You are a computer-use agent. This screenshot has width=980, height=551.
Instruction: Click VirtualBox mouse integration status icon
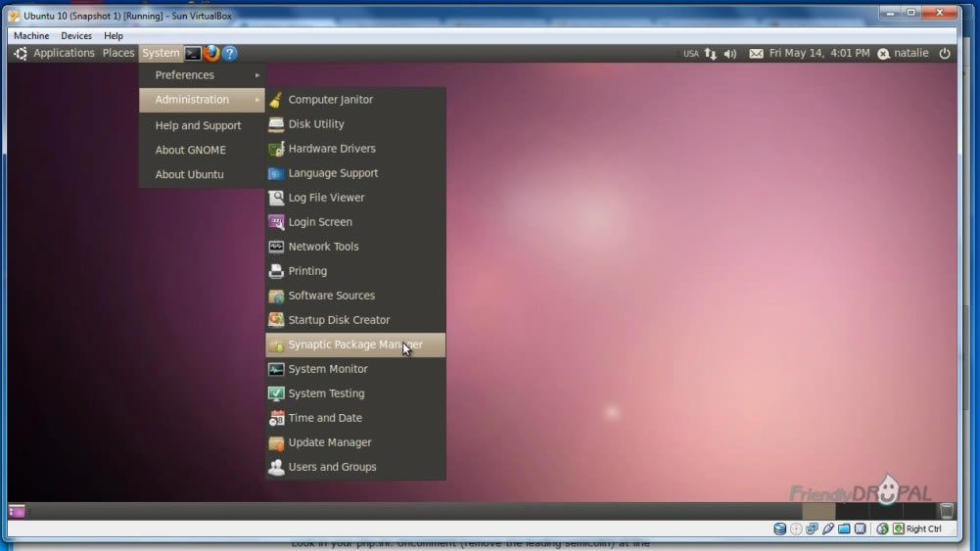[882, 528]
